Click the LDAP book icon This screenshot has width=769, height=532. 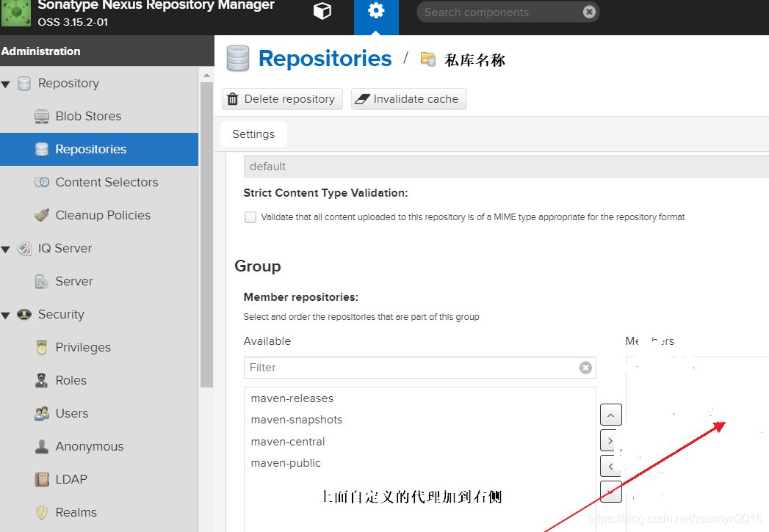tap(42, 479)
